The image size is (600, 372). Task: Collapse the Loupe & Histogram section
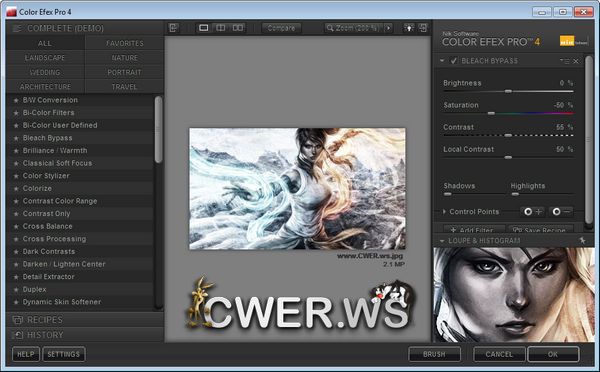pos(442,241)
